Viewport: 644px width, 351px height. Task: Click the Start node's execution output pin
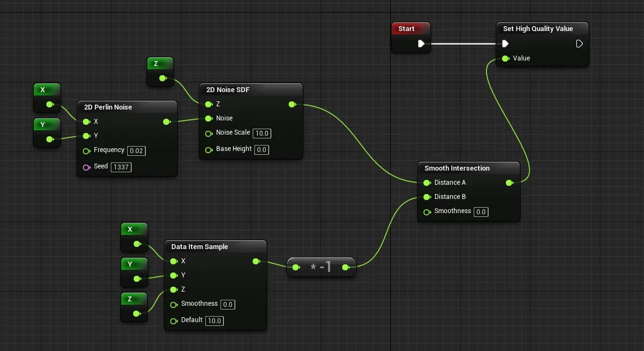421,44
